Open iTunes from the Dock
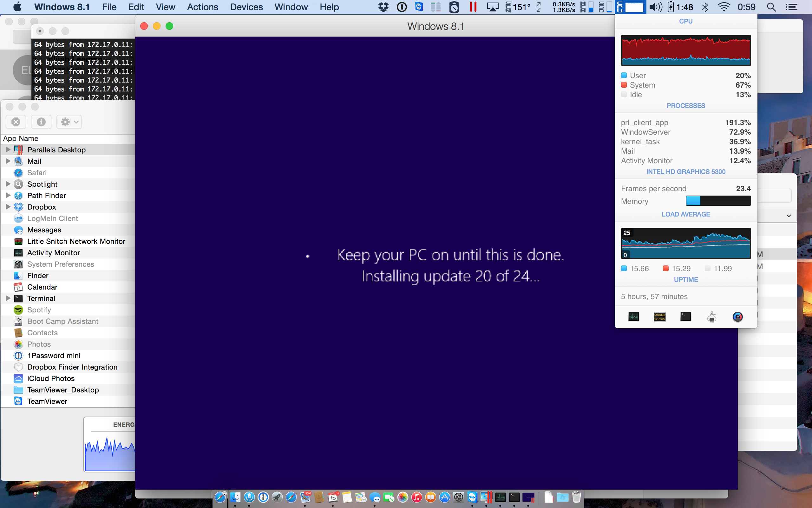Screen dimensions: 812x508 coord(416,497)
